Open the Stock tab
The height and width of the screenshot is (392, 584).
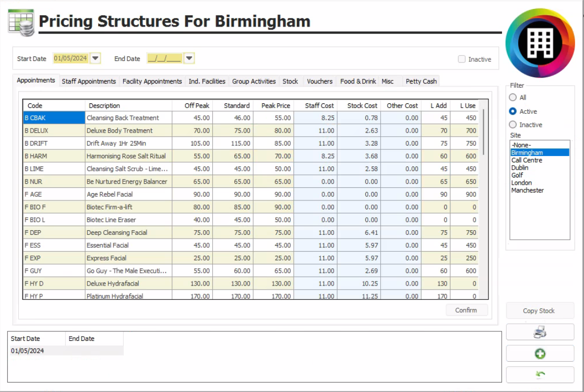(x=290, y=81)
